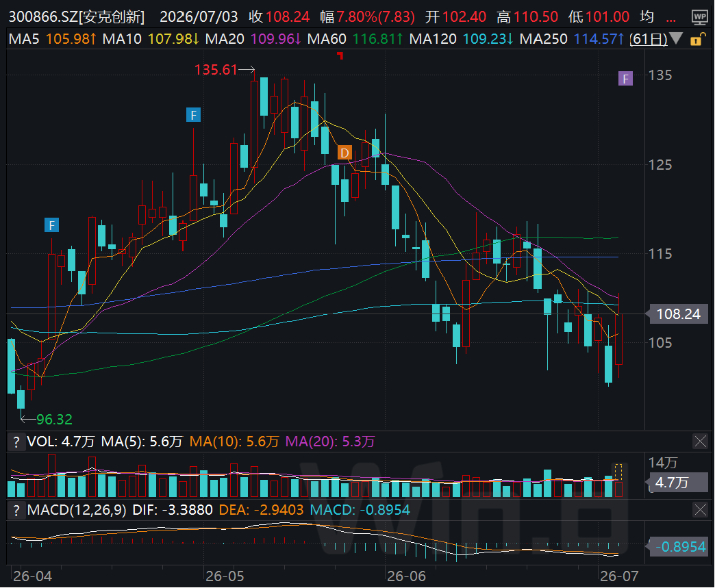The height and width of the screenshot is (588, 715).
Task: Click the MA120 109.23 label
Action: pyautogui.click(x=462, y=39)
